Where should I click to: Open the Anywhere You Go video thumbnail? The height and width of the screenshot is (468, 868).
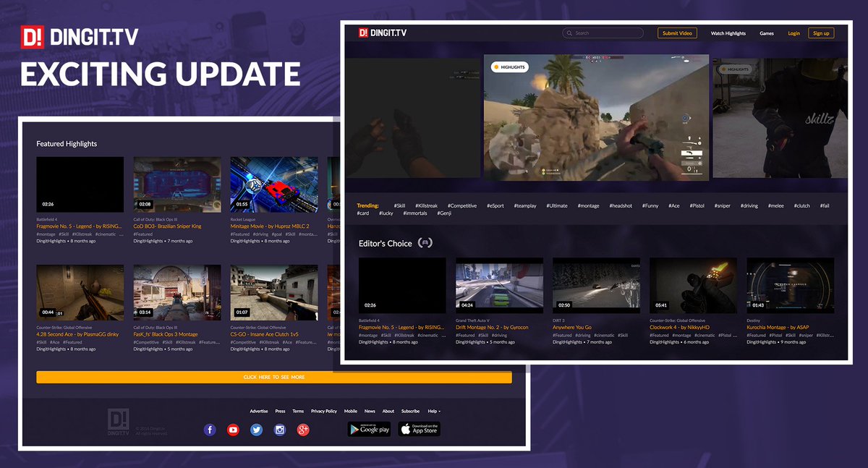(x=596, y=286)
